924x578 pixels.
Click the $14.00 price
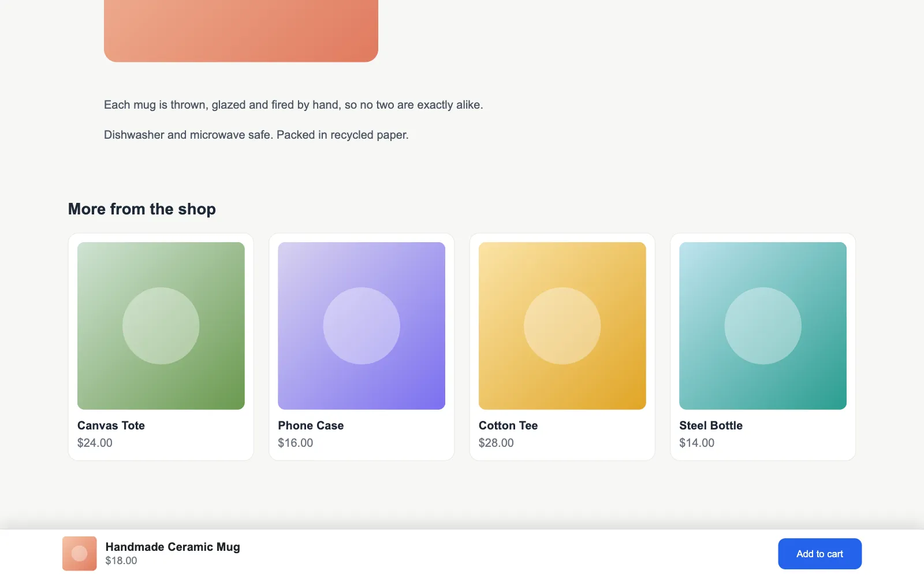point(697,443)
